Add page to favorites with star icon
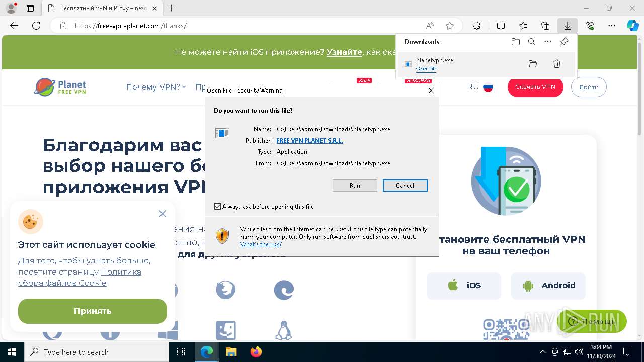 [x=450, y=26]
